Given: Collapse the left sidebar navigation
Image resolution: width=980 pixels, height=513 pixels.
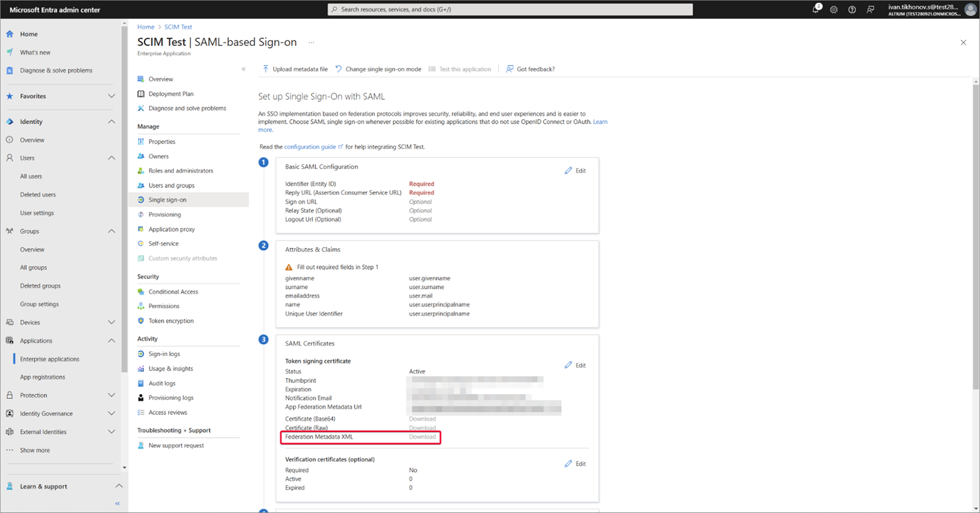Looking at the screenshot, I should point(117,504).
